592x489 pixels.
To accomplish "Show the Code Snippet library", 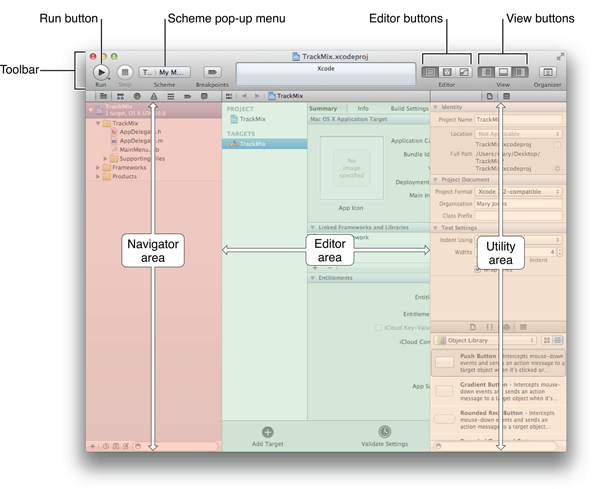I will coord(490,327).
